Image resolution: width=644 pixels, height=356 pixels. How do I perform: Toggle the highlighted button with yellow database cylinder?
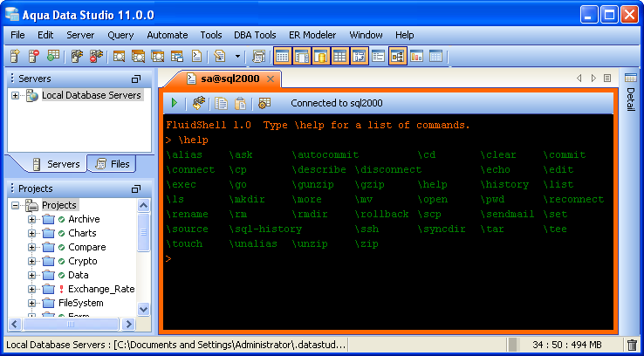(x=321, y=56)
